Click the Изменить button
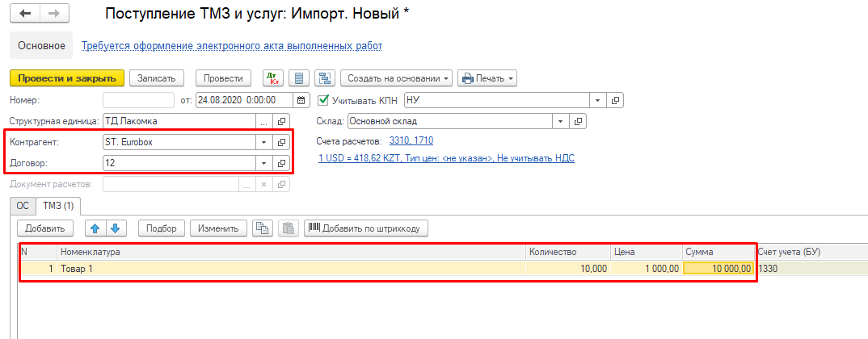The image size is (868, 339). point(219,228)
